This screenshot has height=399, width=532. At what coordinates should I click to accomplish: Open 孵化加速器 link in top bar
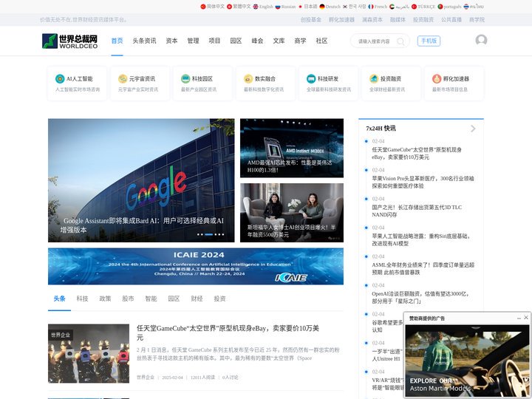(x=341, y=20)
